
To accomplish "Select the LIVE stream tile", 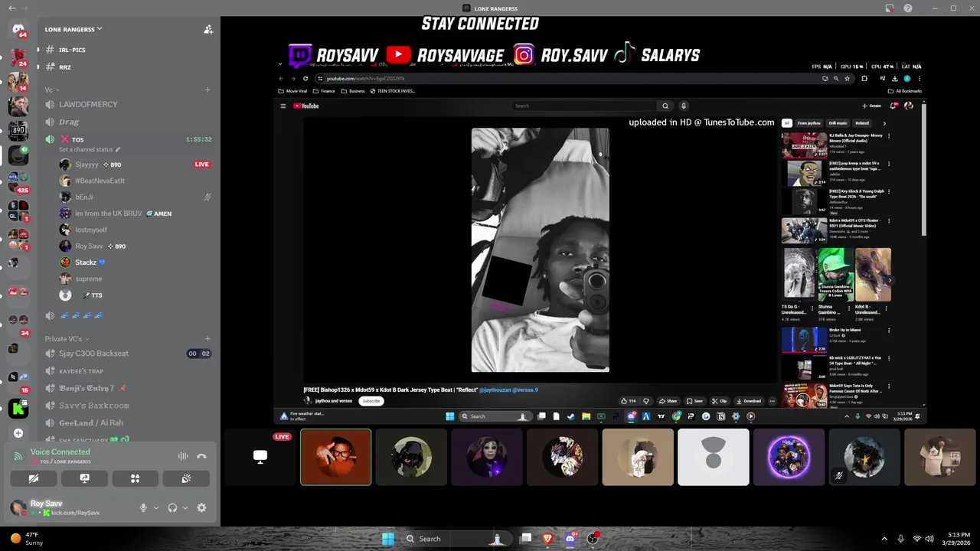I will tap(260, 457).
